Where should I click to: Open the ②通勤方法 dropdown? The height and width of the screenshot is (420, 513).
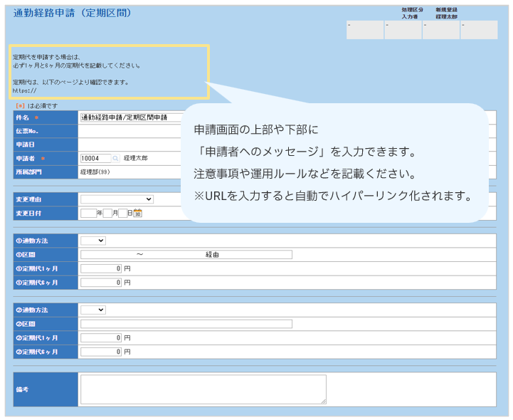[x=93, y=310]
